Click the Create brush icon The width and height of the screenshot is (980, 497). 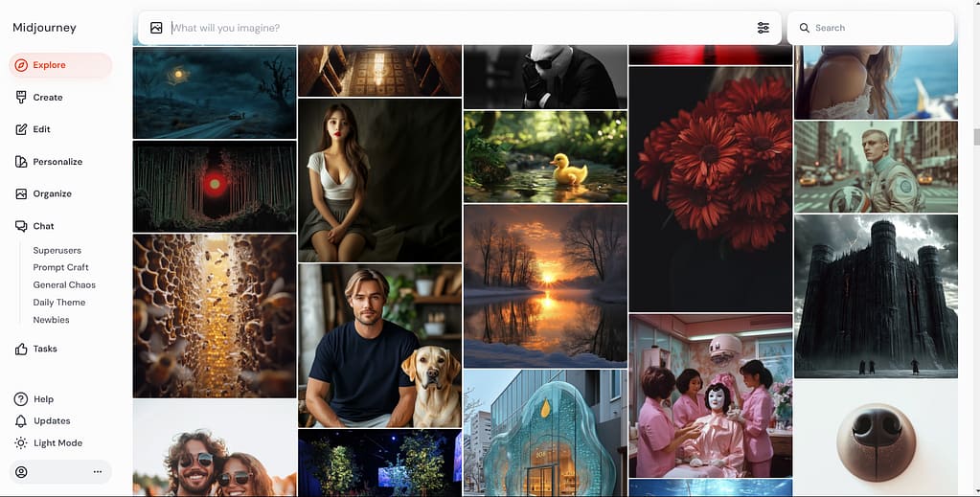(x=21, y=97)
